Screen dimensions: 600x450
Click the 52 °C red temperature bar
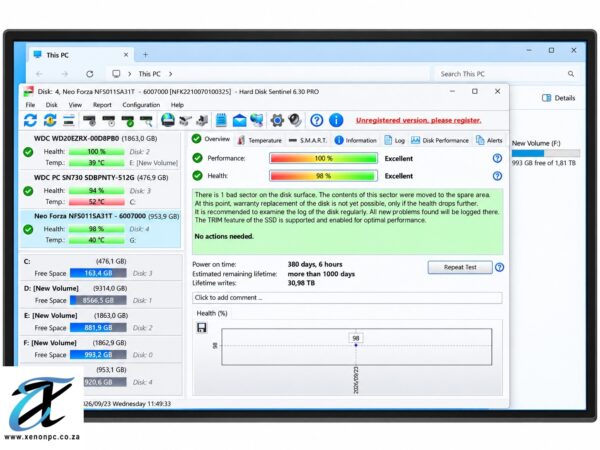click(96, 202)
